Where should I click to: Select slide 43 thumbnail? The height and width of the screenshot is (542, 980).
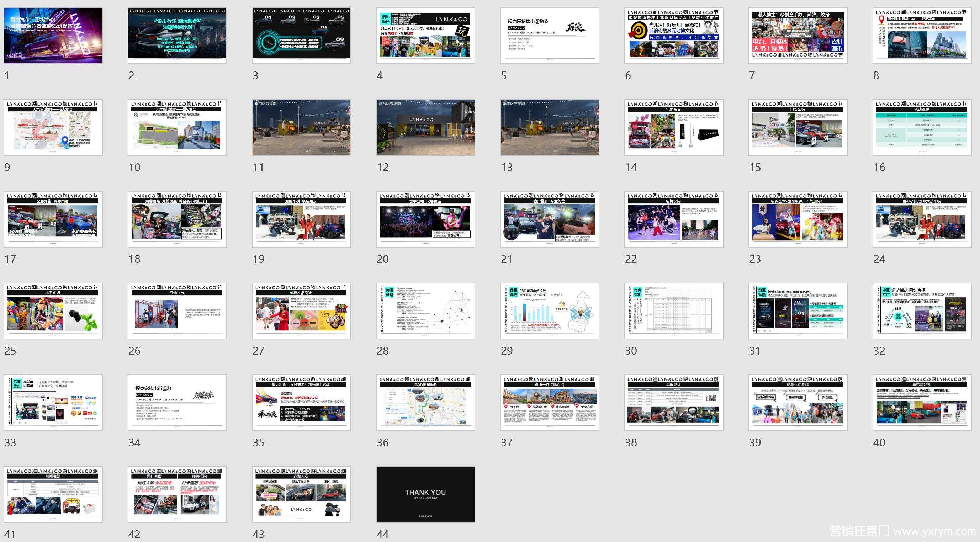click(301, 494)
